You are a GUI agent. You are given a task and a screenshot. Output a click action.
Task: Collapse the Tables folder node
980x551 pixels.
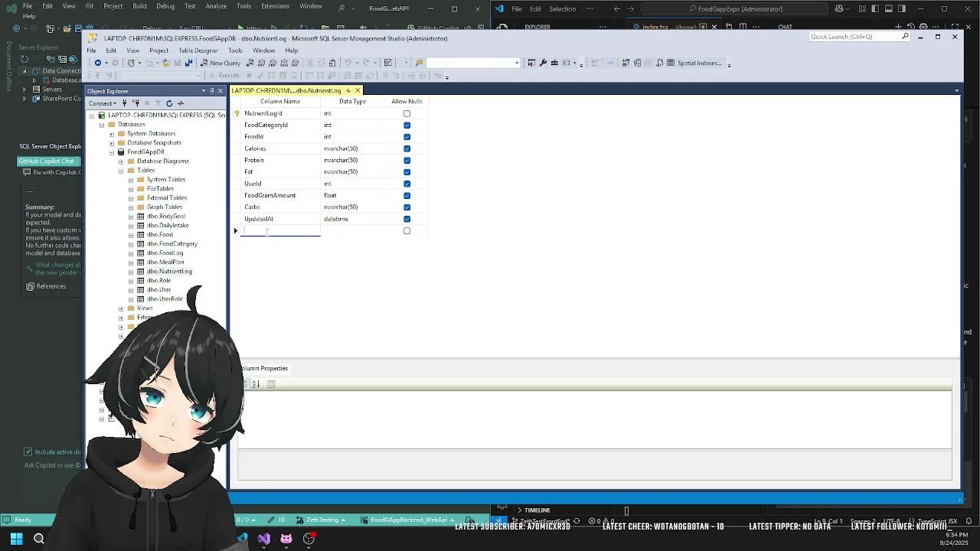(121, 171)
